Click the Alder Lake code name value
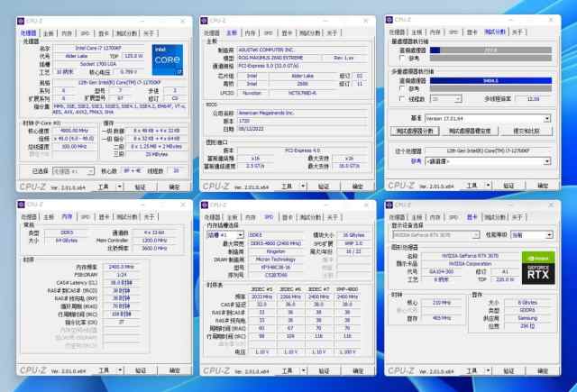This screenshot has width=577, height=392. [x=77, y=56]
